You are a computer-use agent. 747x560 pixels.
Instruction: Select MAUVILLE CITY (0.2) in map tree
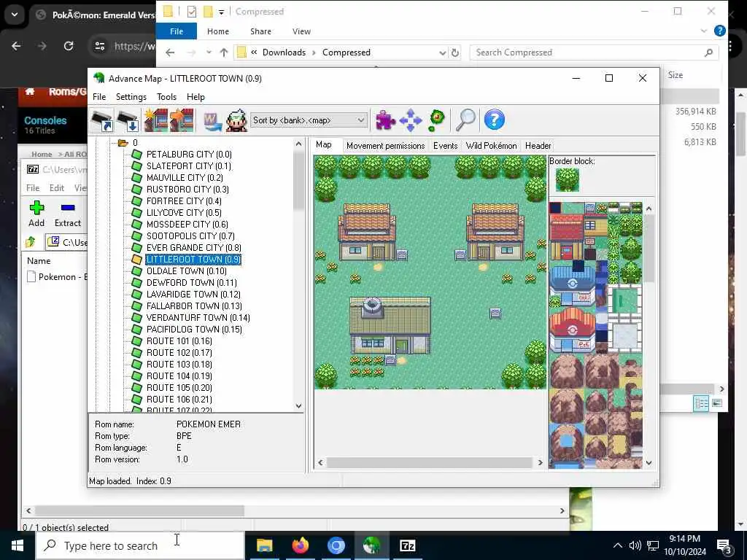click(185, 178)
